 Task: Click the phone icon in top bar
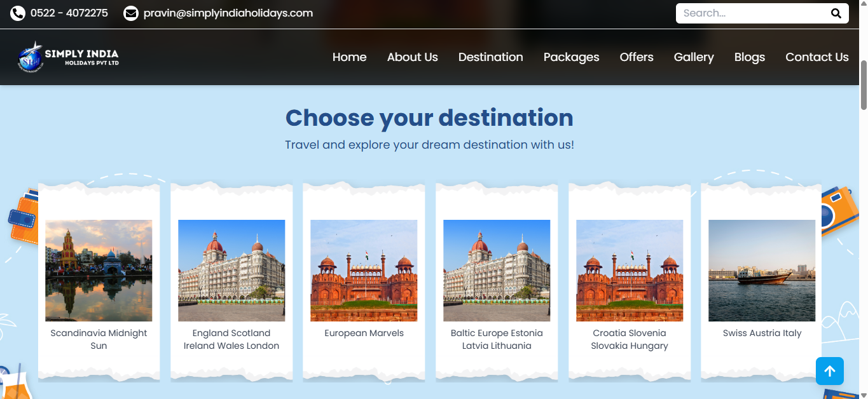pyautogui.click(x=18, y=13)
